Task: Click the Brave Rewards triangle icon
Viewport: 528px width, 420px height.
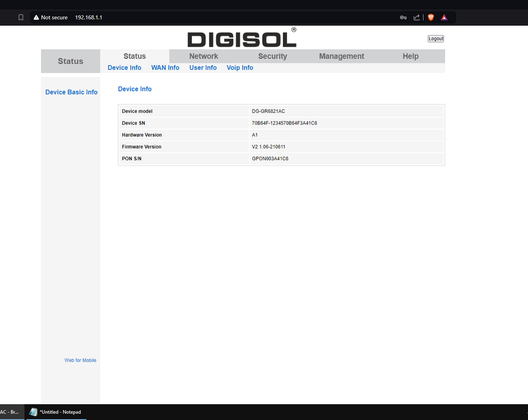Action: click(x=444, y=17)
